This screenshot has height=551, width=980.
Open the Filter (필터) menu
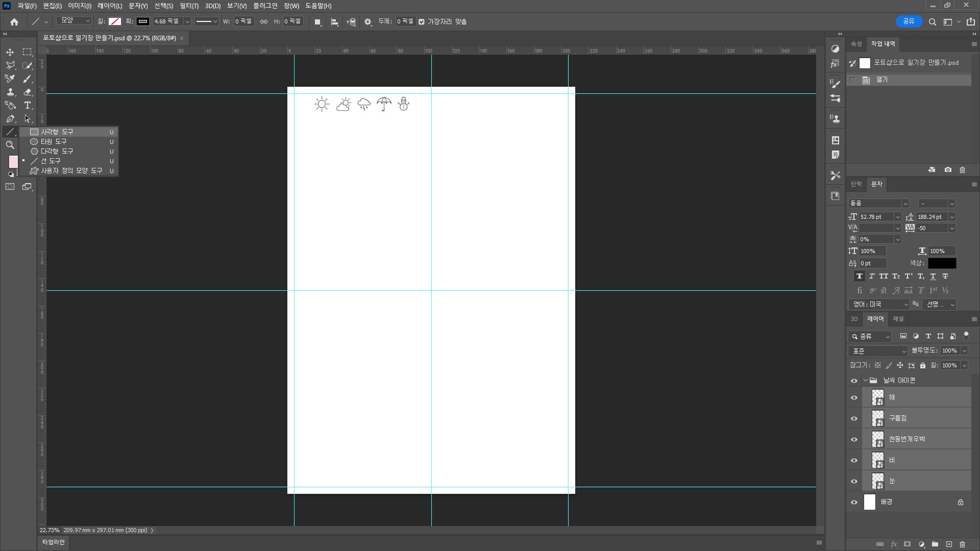click(x=189, y=6)
